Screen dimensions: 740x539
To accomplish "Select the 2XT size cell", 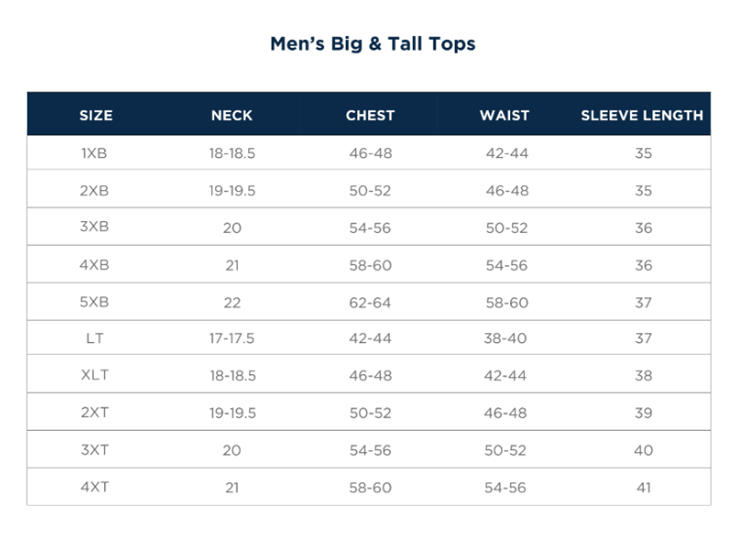I will [96, 413].
